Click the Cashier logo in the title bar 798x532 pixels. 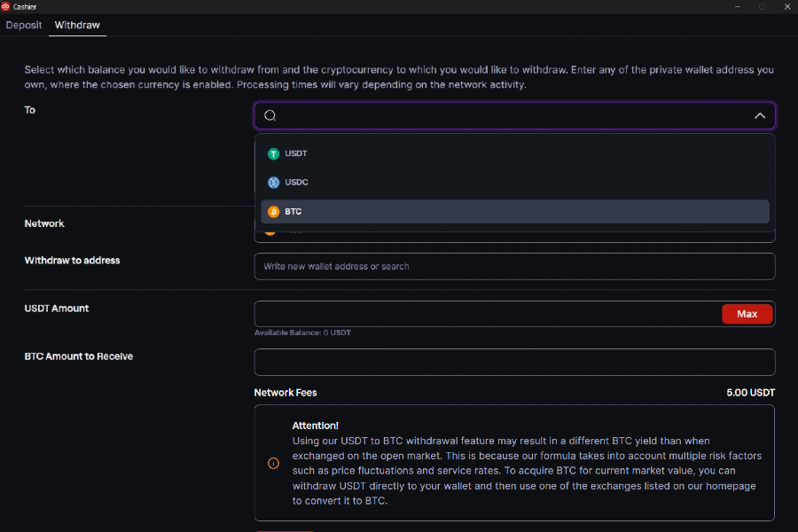pos(7,5)
